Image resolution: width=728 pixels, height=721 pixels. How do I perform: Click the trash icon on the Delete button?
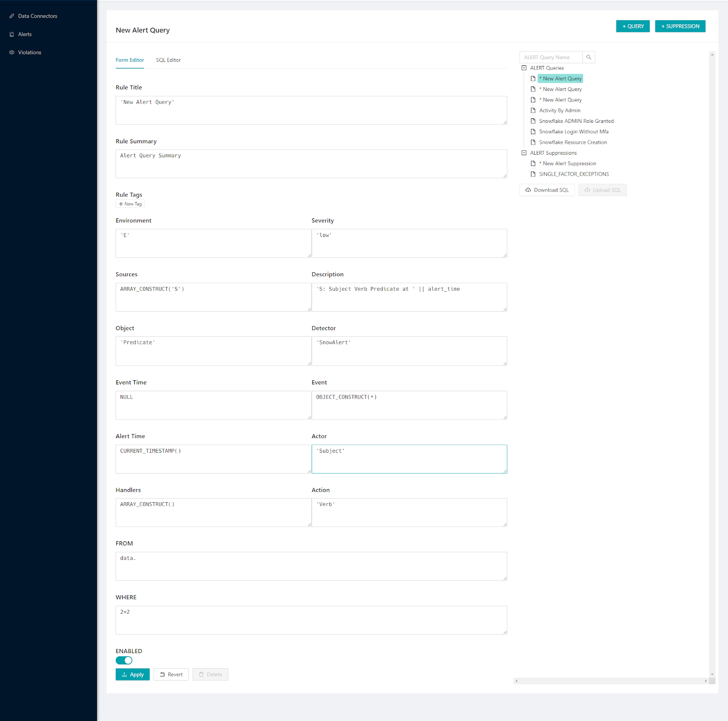coord(201,674)
